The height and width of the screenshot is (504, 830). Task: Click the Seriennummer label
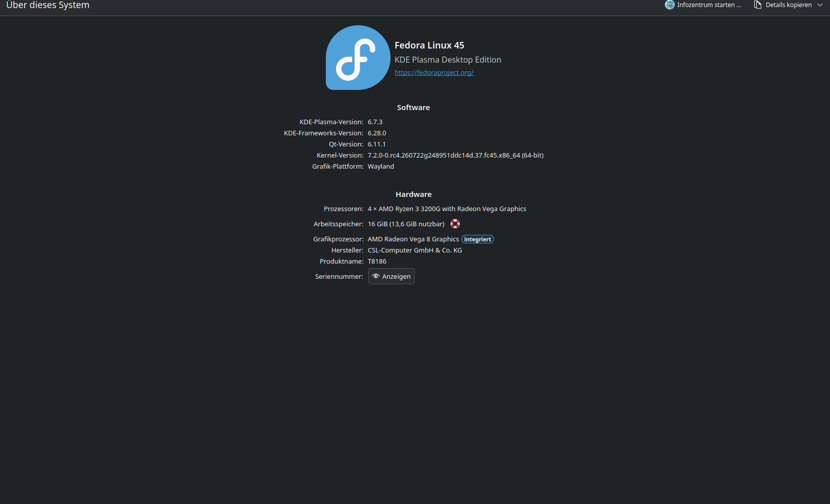point(339,277)
